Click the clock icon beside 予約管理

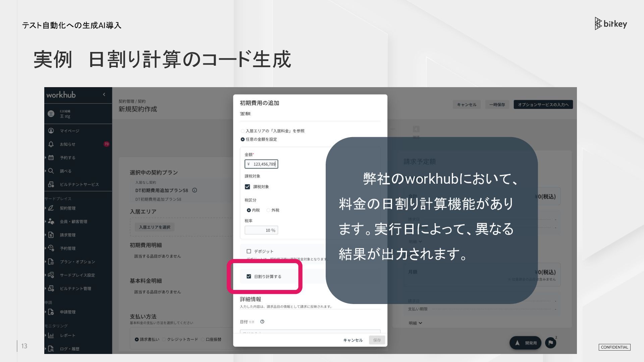[51, 248]
